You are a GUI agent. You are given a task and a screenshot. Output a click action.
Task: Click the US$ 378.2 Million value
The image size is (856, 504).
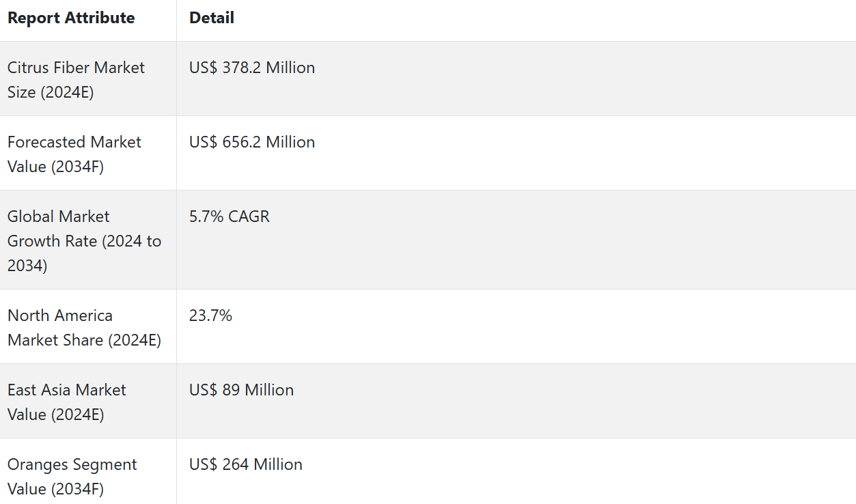pyautogui.click(x=252, y=68)
